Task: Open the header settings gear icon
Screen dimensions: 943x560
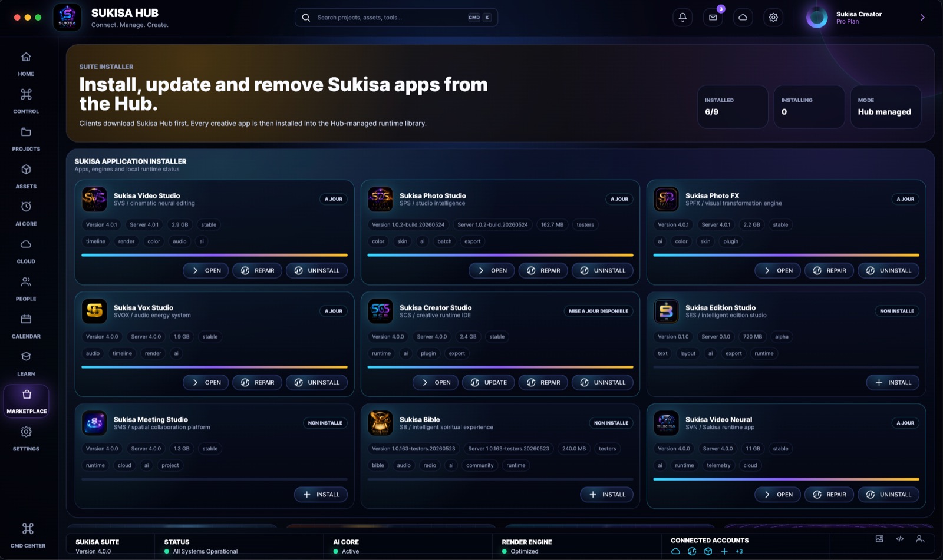Action: coord(773,18)
